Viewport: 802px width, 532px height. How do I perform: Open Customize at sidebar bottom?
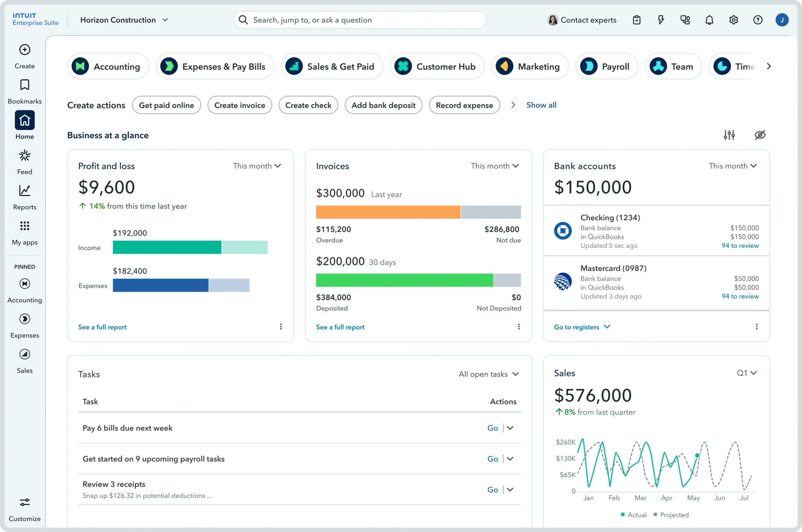[x=24, y=509]
